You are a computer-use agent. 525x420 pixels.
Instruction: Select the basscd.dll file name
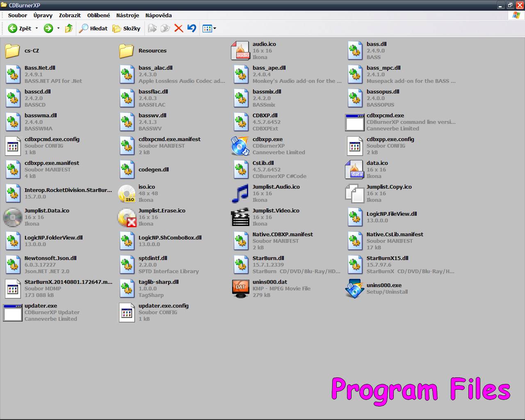point(38,91)
